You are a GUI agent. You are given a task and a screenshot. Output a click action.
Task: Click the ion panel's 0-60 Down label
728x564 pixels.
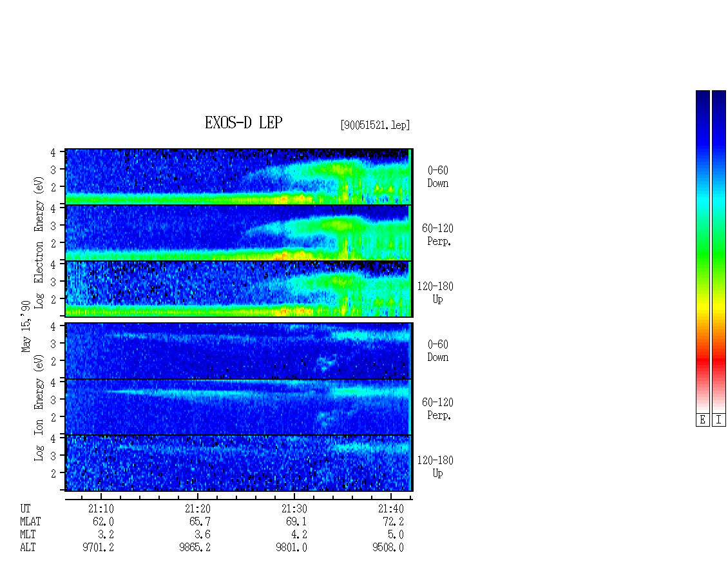tap(438, 351)
